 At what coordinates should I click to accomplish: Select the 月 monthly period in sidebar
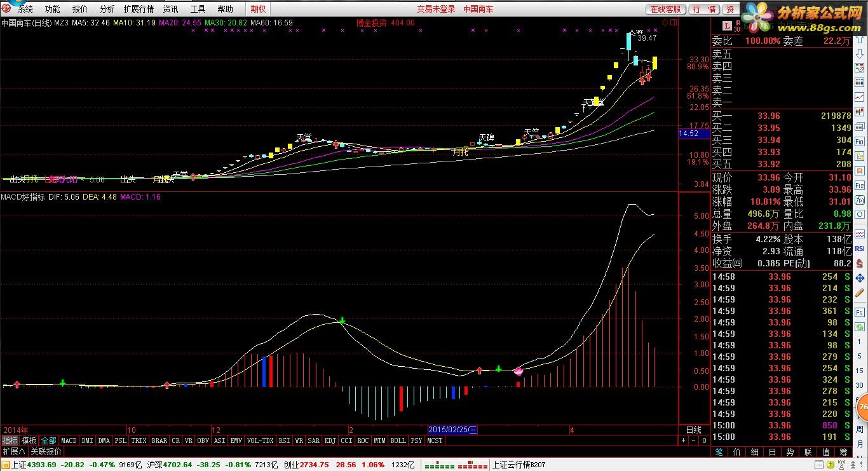[x=860, y=443]
